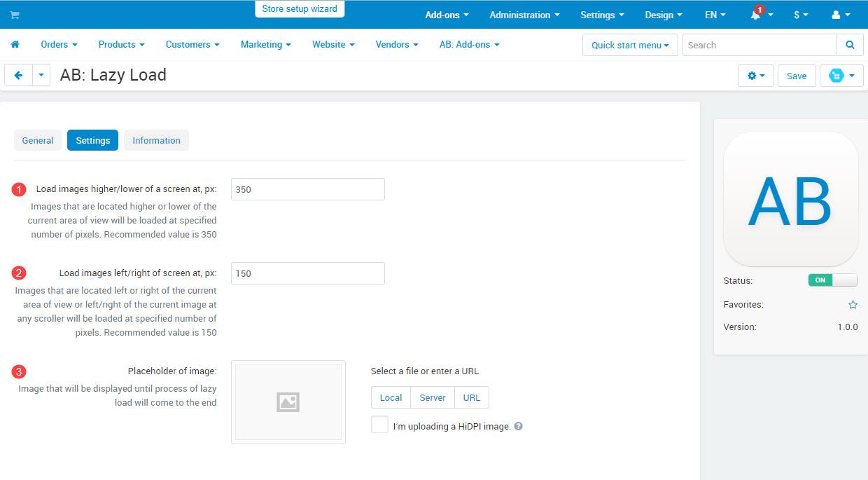The width and height of the screenshot is (868, 480).
Task: Choose Local file upload
Action: click(x=391, y=397)
